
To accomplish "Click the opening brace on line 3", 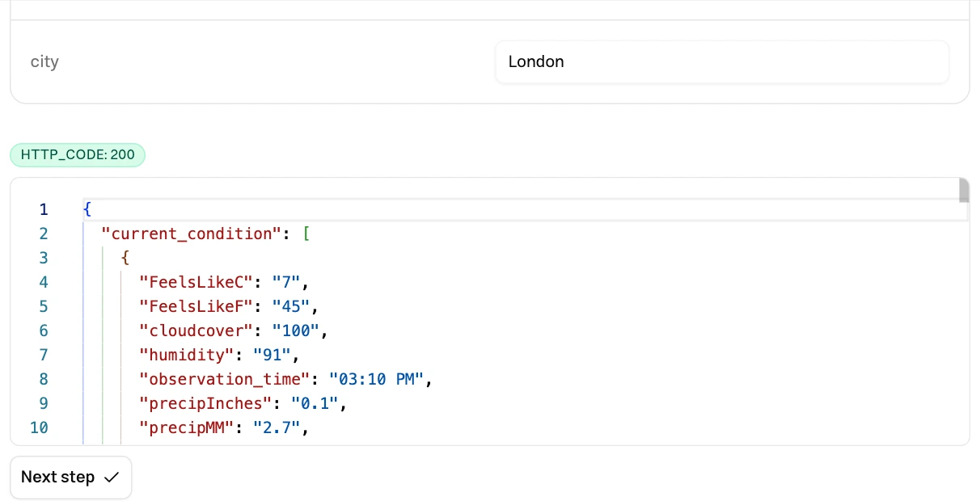I will (125, 259).
